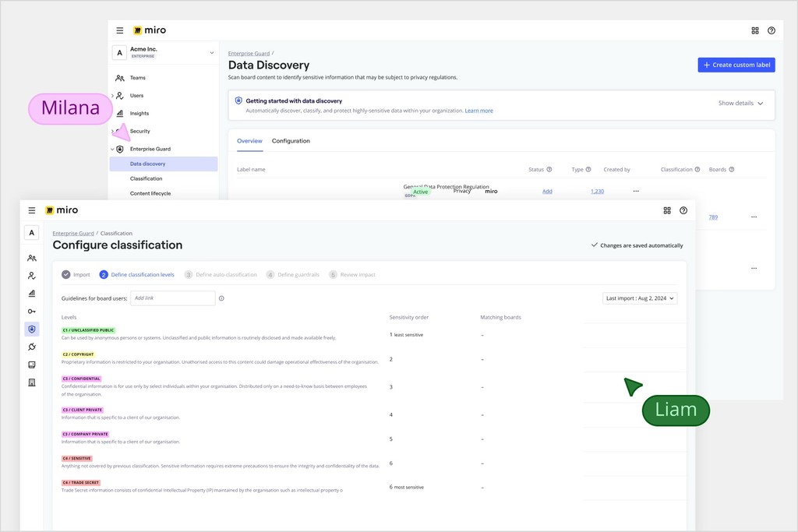Select the key icon in left sidebar
This screenshot has height=532, width=798.
point(31,310)
